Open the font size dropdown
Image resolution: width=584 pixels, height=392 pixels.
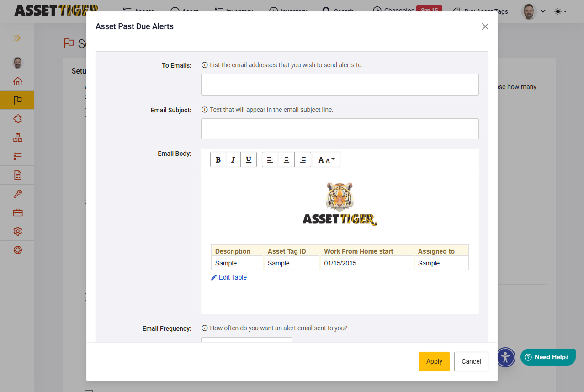click(326, 159)
